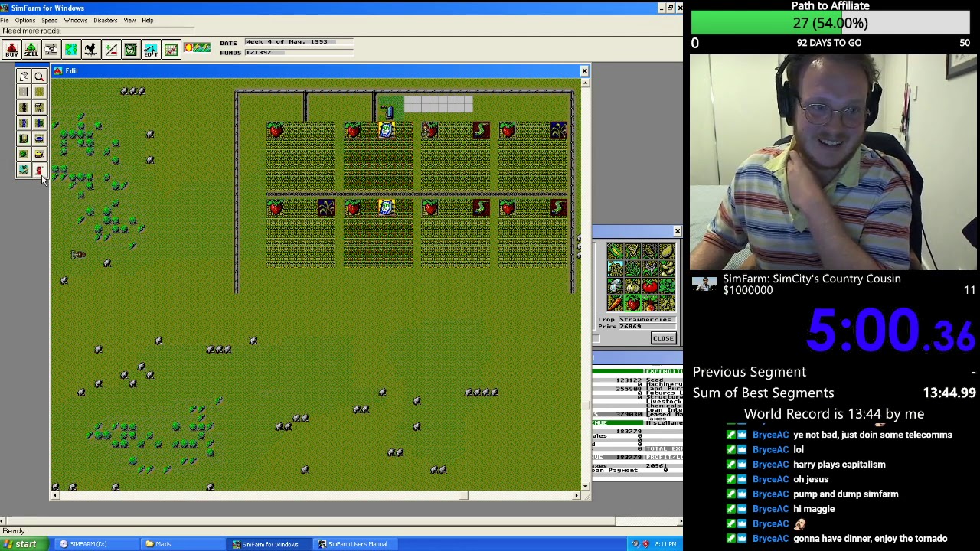Click the Edit window scroll right arrow
Viewport: 980px width, 551px height.
click(577, 496)
